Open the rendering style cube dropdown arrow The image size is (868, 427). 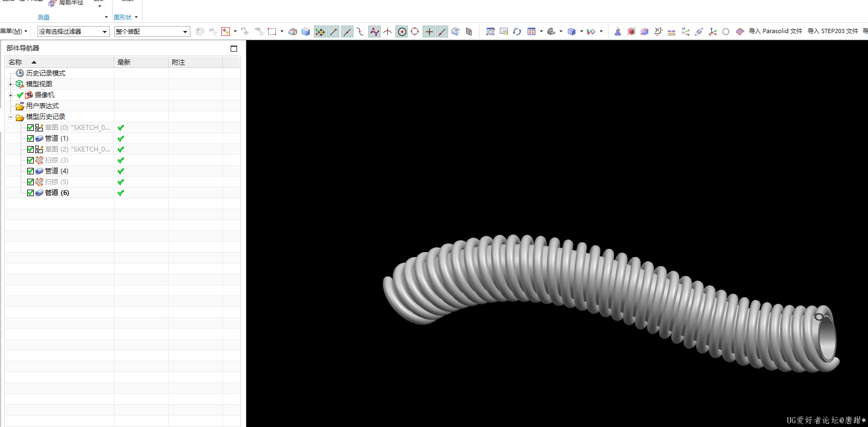581,32
